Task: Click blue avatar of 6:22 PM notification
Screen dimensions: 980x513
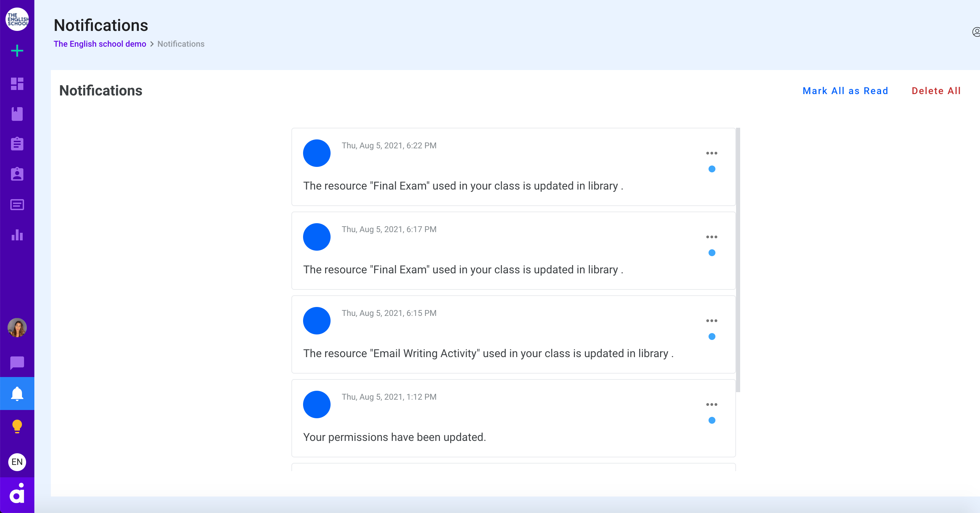Action: [x=316, y=153]
